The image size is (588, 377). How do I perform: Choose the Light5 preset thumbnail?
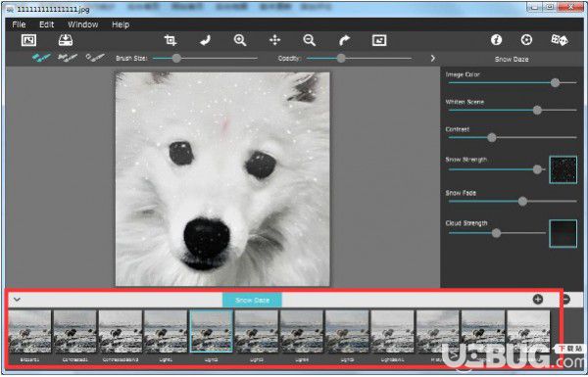[x=347, y=331]
